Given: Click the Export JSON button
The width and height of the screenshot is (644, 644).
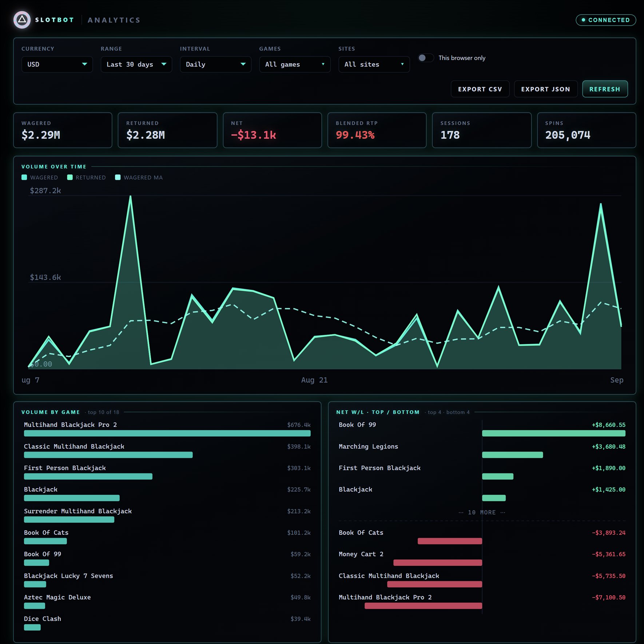Looking at the screenshot, I should [x=545, y=89].
